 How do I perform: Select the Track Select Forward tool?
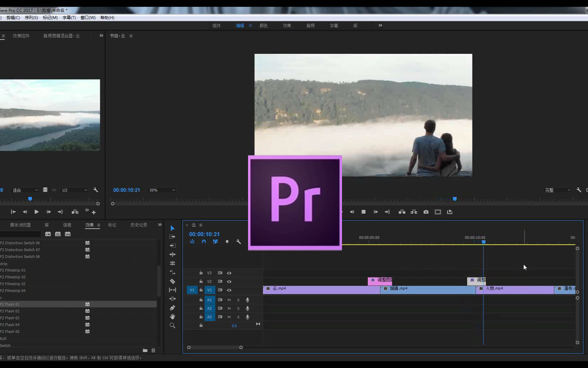click(173, 237)
